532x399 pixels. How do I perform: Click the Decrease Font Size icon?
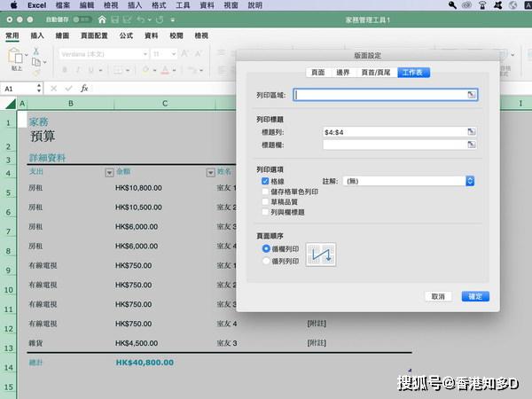tap(199, 53)
